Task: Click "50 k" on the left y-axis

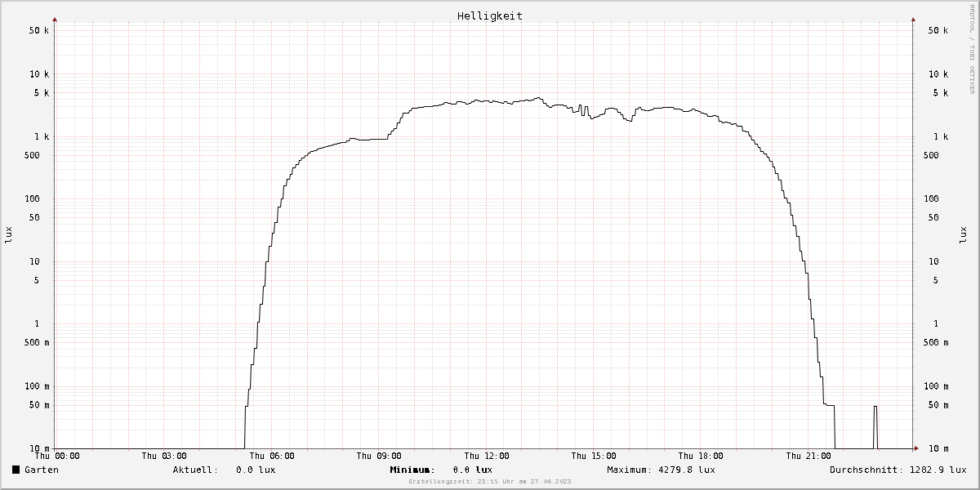Action: (x=38, y=30)
